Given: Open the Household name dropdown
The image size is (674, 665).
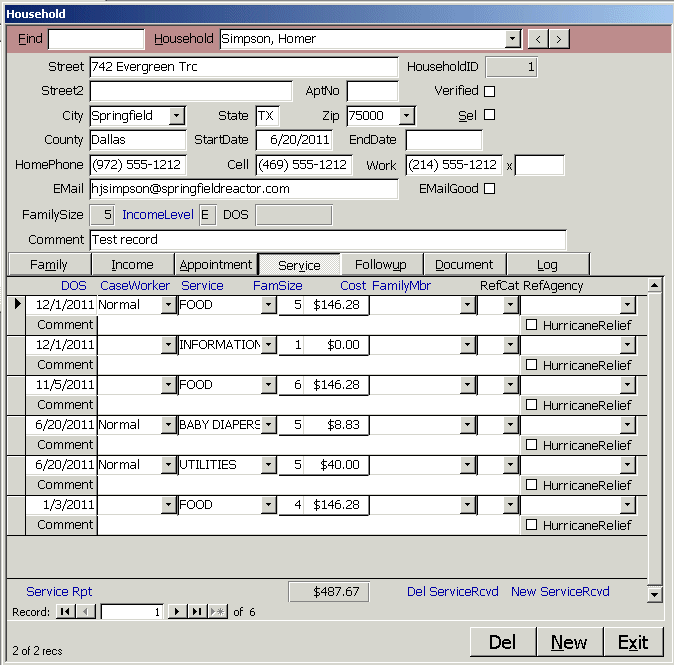Looking at the screenshot, I should (x=513, y=39).
